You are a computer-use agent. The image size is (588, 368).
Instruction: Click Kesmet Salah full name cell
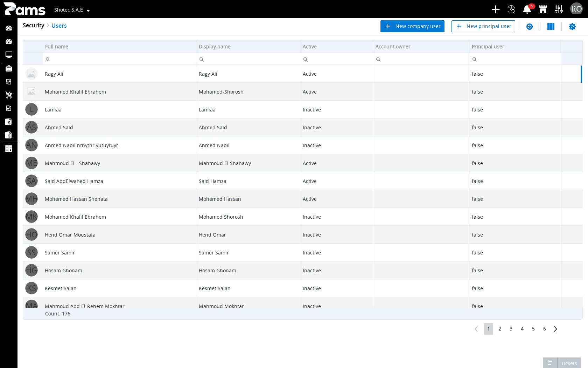tap(119, 288)
